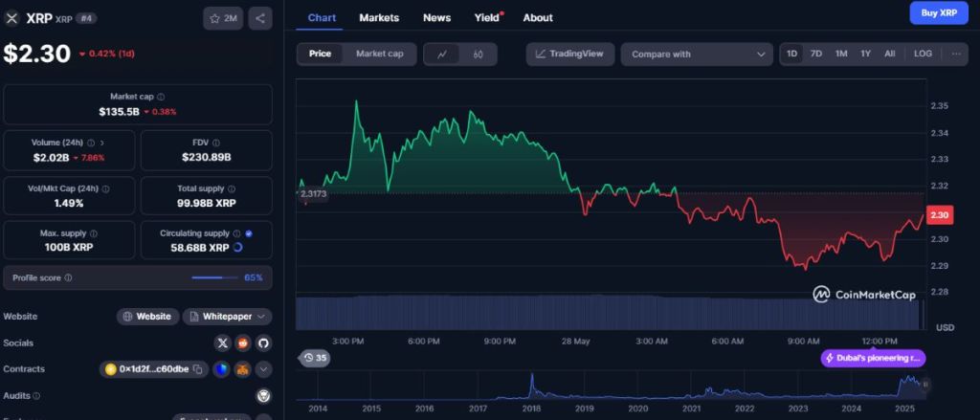Image resolution: width=980 pixels, height=420 pixels.
Task: Click the $230.89B FDV value
Action: pyautogui.click(x=207, y=157)
